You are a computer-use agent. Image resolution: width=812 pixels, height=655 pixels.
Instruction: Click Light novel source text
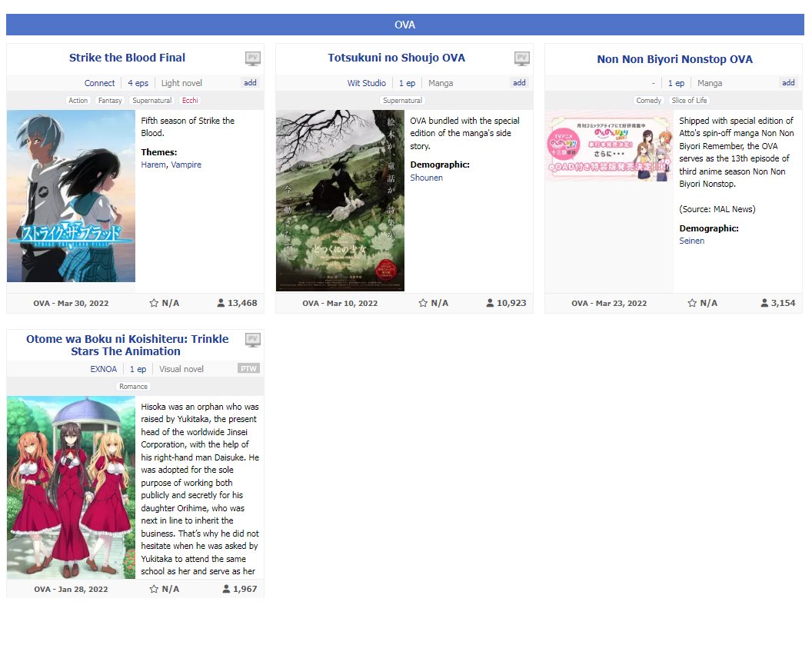(x=181, y=83)
